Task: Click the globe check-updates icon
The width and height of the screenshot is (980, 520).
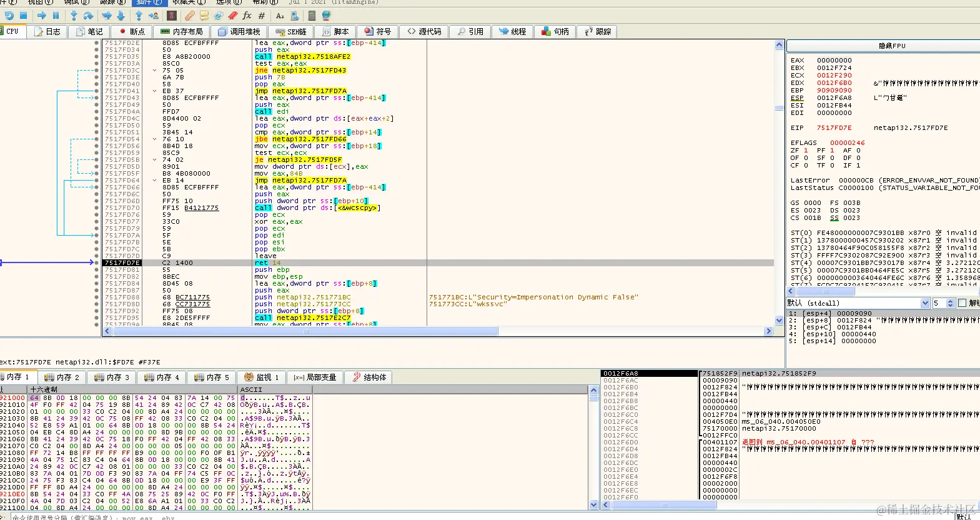Action: pyautogui.click(x=325, y=16)
